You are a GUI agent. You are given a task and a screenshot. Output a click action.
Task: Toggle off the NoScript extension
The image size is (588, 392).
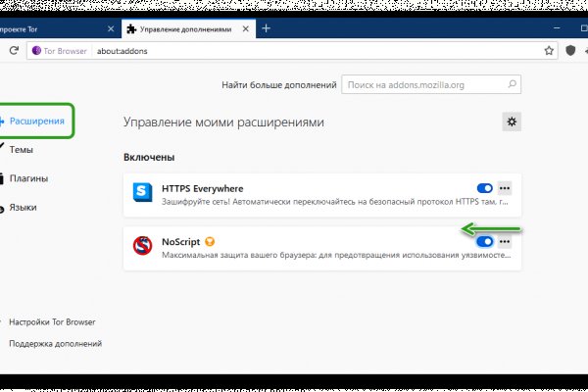[x=484, y=241]
